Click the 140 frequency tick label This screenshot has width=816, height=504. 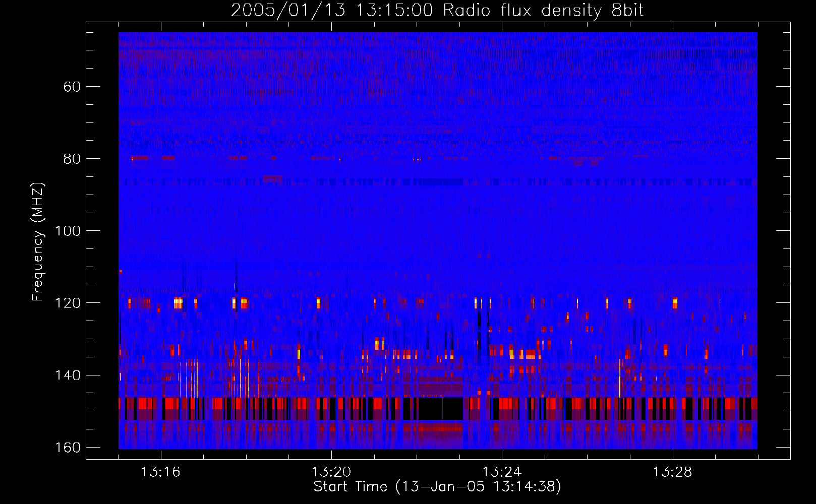(68, 375)
